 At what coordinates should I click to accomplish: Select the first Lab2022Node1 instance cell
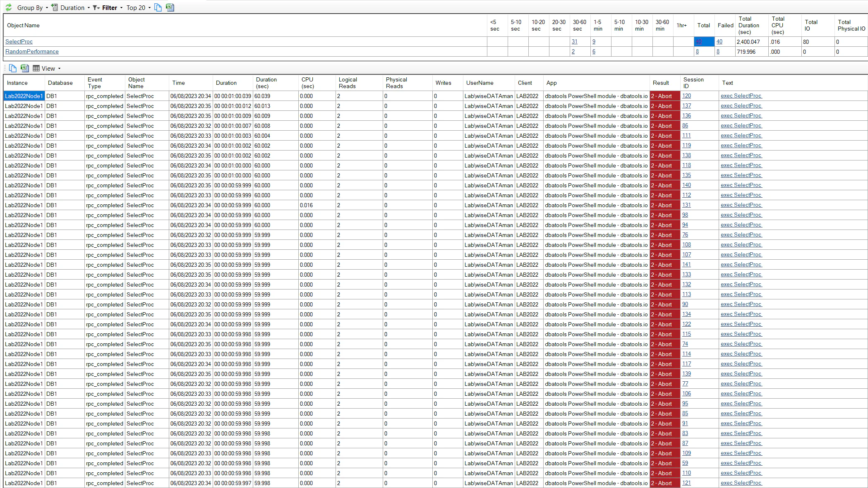24,96
